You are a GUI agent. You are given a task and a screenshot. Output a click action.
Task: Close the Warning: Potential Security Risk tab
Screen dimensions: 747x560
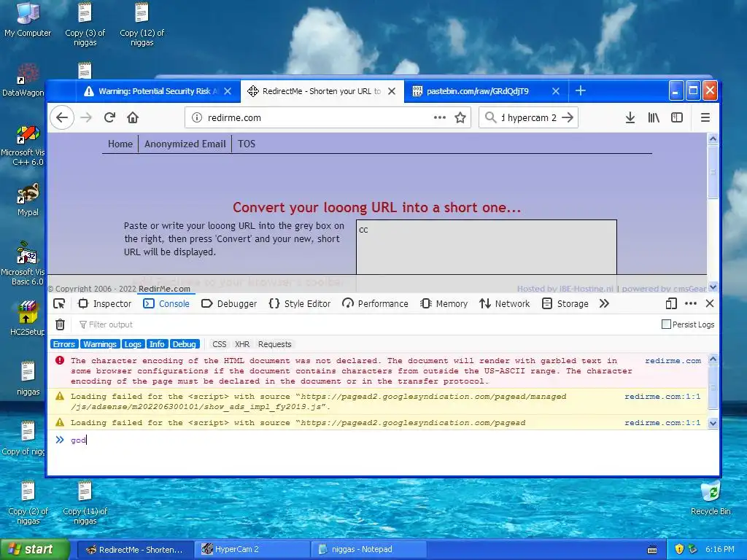point(228,91)
